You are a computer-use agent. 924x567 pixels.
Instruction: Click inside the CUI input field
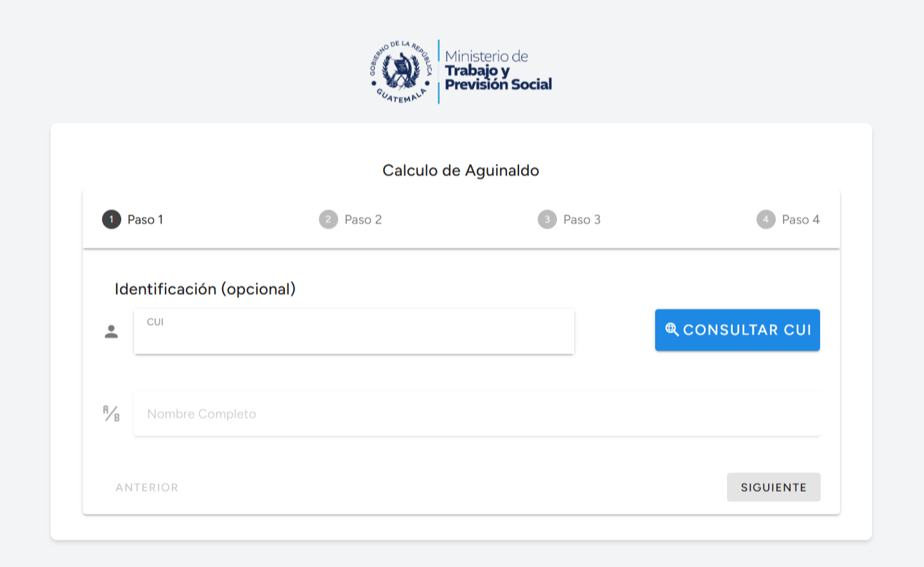tap(353, 331)
